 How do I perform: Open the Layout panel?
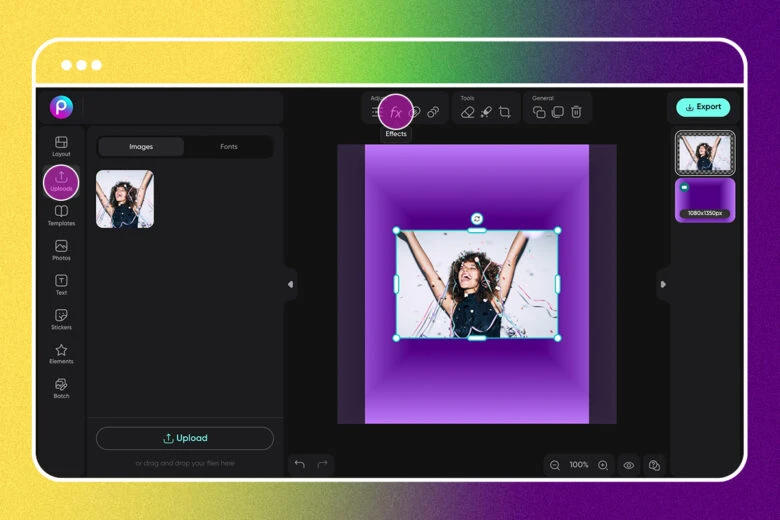(x=61, y=146)
